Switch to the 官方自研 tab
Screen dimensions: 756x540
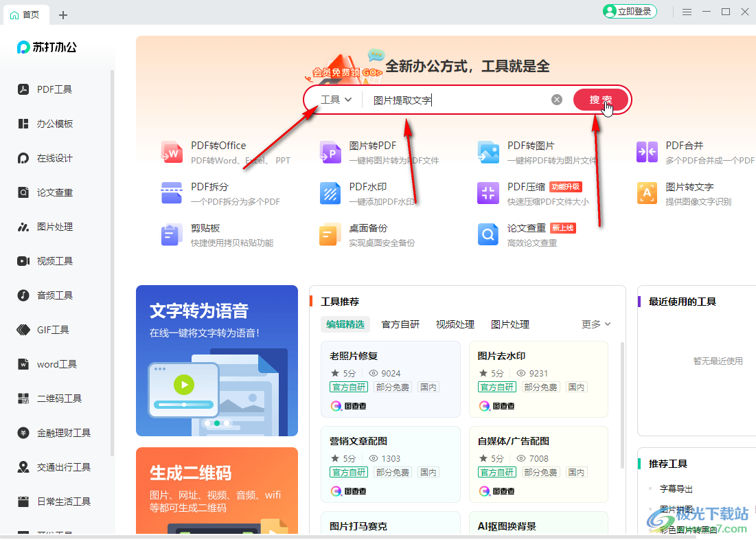pos(400,324)
